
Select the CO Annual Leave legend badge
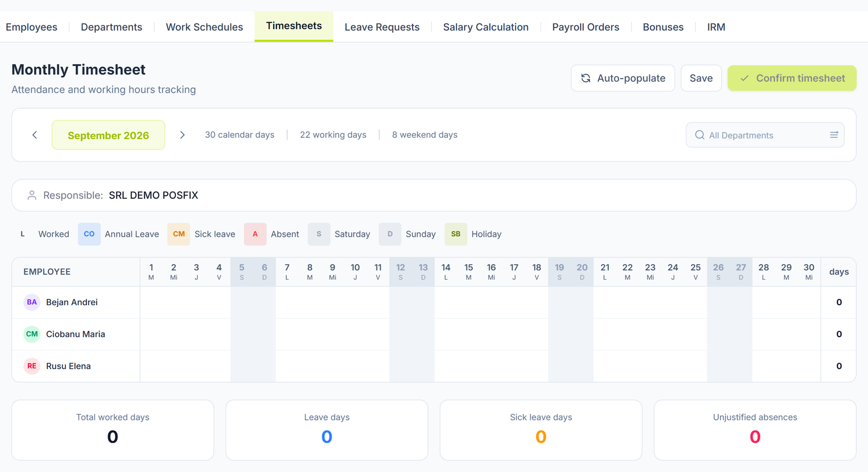tap(89, 234)
